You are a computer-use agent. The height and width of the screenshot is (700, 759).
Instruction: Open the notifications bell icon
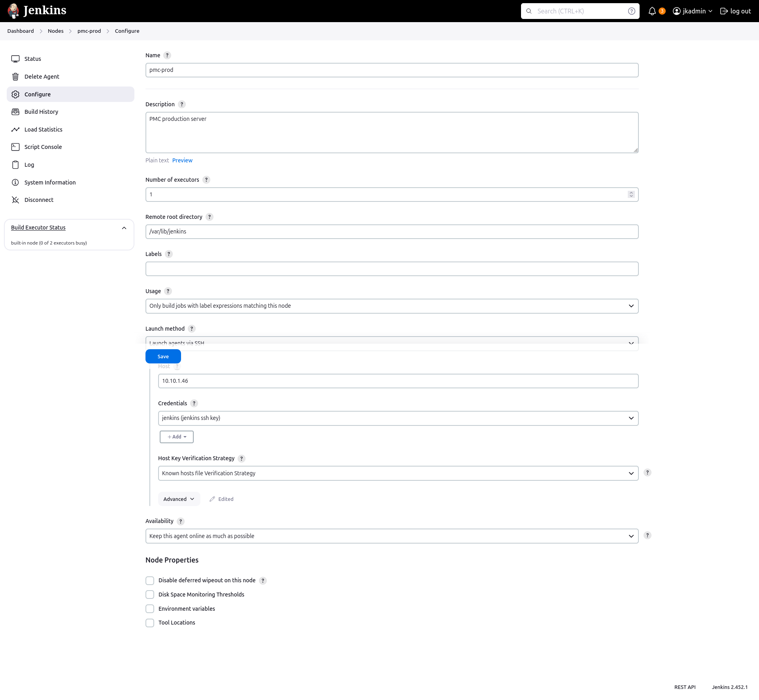point(652,11)
